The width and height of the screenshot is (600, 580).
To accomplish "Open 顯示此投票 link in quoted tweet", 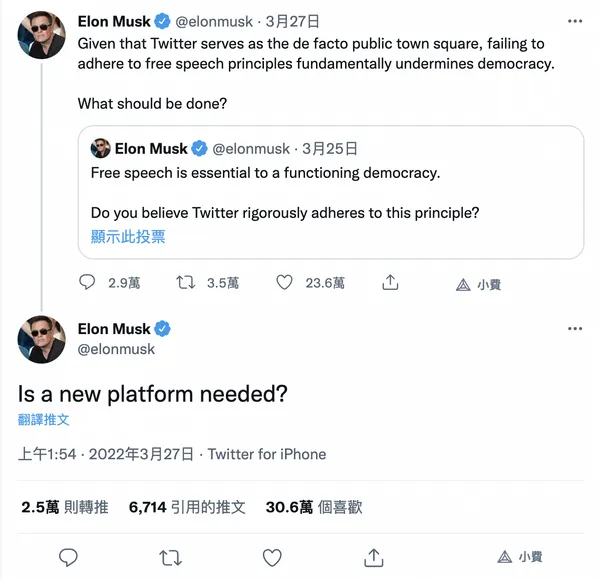I will point(128,237).
